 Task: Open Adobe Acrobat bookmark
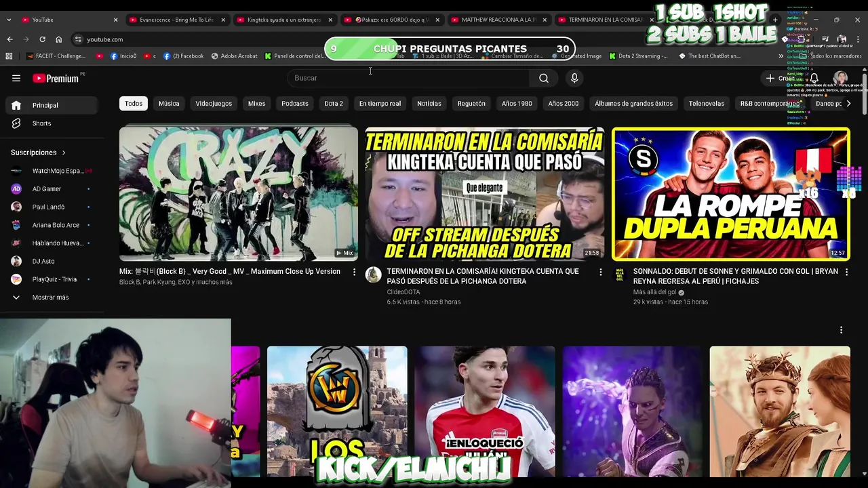point(235,56)
